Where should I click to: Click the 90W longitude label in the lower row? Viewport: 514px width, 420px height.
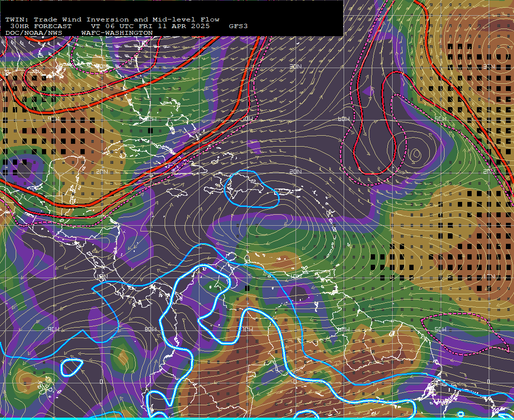click(x=54, y=329)
